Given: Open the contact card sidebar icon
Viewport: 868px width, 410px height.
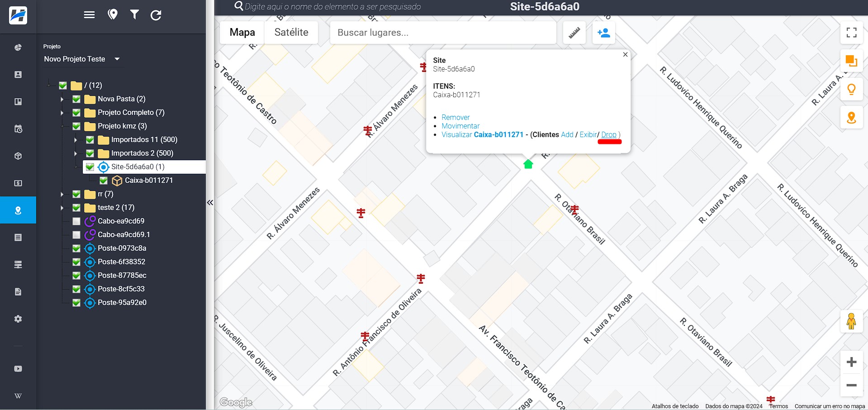Looking at the screenshot, I should (x=18, y=75).
